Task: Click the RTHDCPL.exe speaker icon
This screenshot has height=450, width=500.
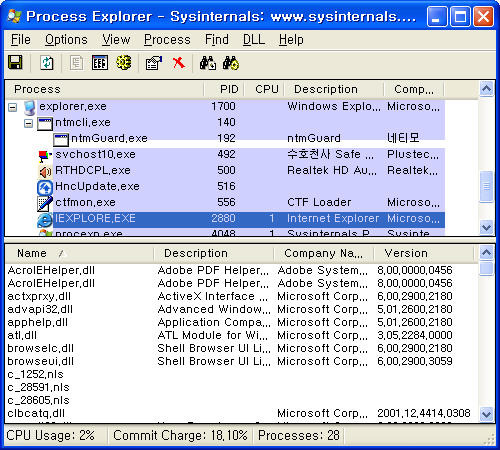Action: click(45, 172)
